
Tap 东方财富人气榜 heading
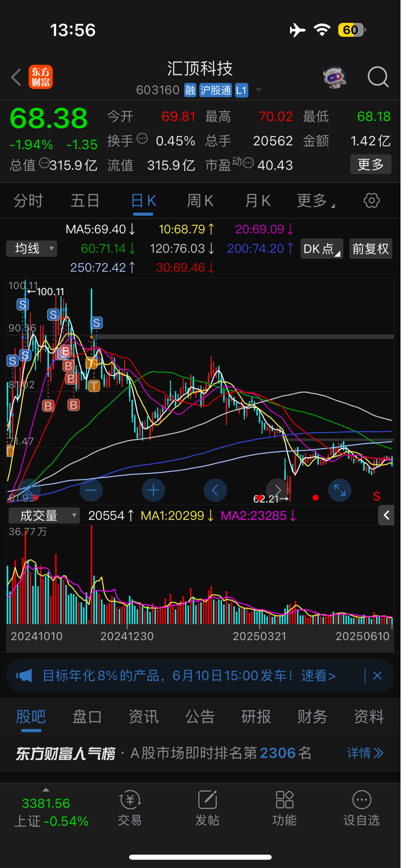coord(65,753)
